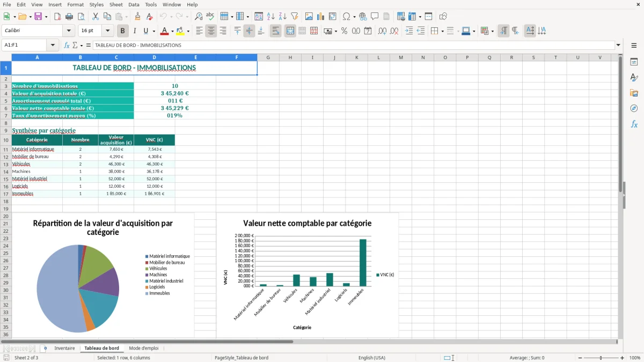Open the Format menu
The width and height of the screenshot is (644, 362).
75,4
